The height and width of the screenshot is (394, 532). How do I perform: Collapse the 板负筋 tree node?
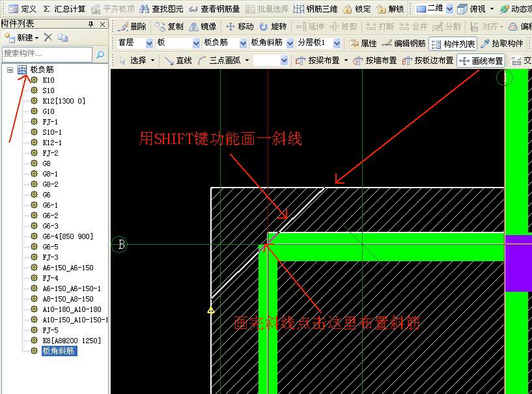click(10, 70)
